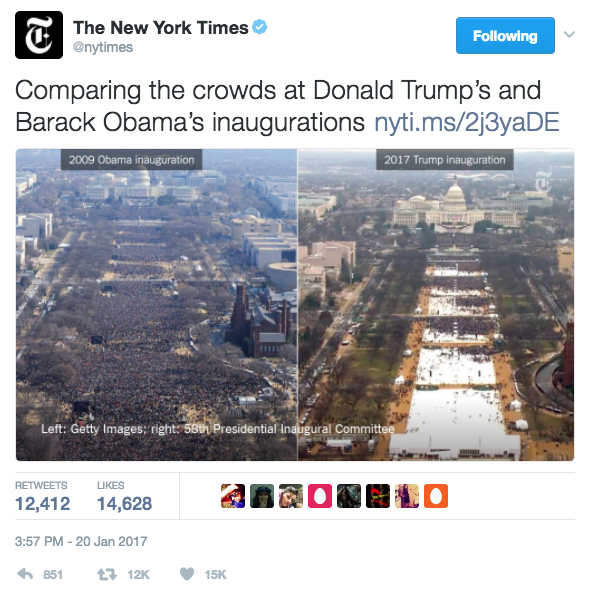Open the orange egg avatar profile
The height and width of the screenshot is (602, 603).
pyautogui.click(x=436, y=496)
